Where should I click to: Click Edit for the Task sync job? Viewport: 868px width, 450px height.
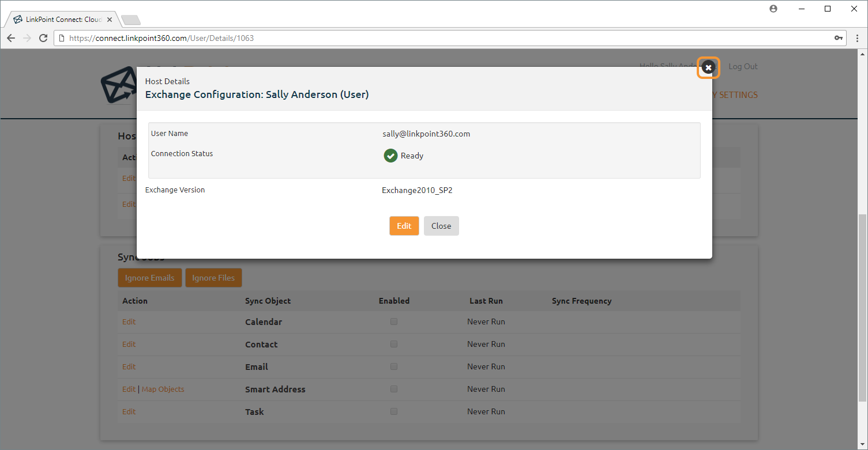pos(129,411)
